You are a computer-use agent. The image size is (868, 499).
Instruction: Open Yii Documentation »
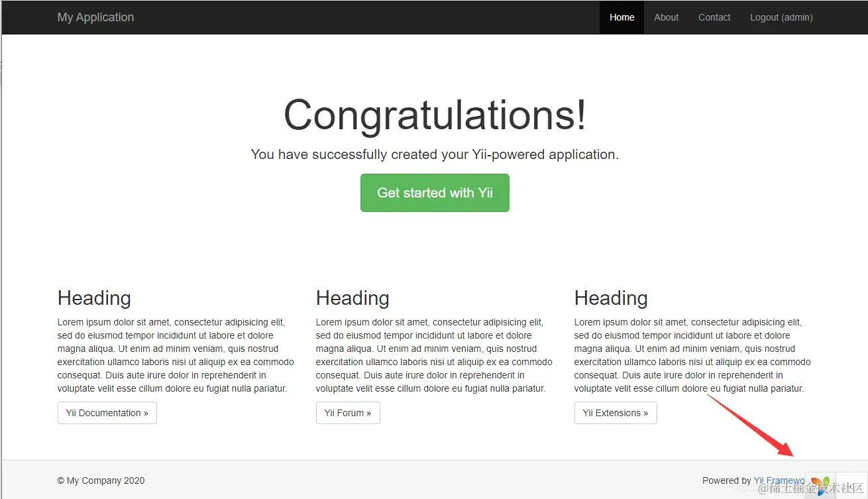click(107, 413)
